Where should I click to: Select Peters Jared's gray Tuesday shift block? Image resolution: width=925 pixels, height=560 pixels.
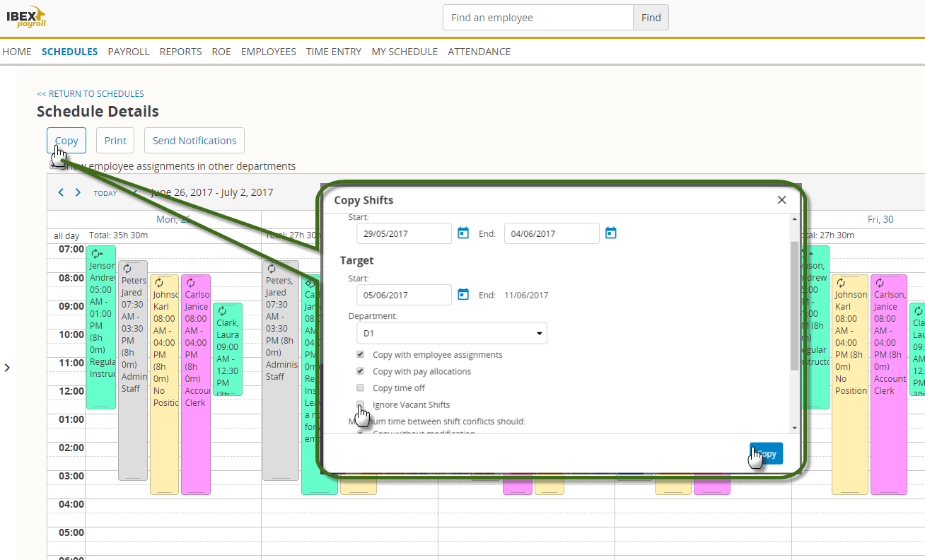click(281, 371)
